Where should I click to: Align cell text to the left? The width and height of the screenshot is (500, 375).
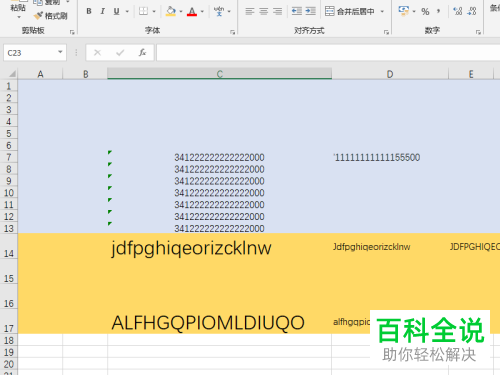pyautogui.click(x=249, y=11)
